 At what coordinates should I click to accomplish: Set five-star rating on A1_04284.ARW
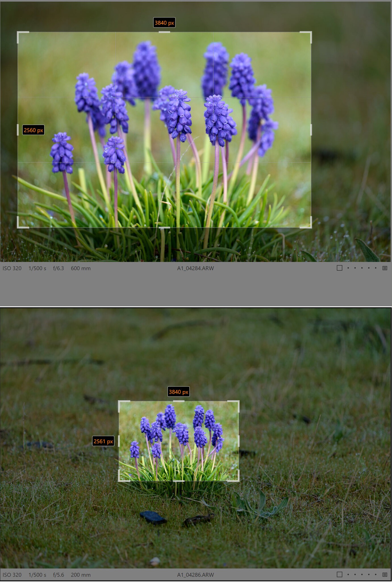[x=376, y=268]
